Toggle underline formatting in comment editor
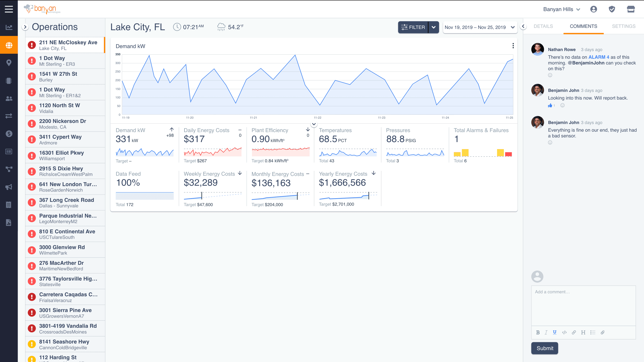Screen dimensions: 644x362 (x=555, y=332)
